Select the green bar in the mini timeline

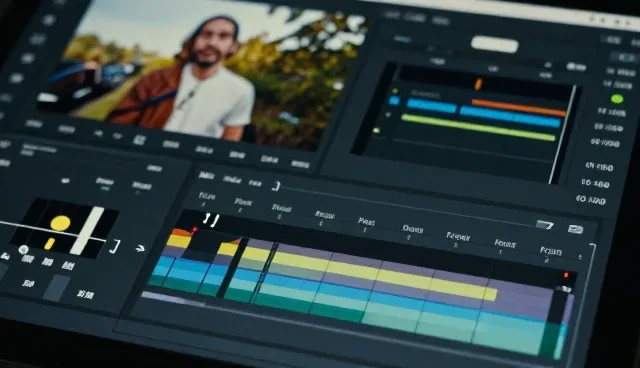(x=478, y=127)
